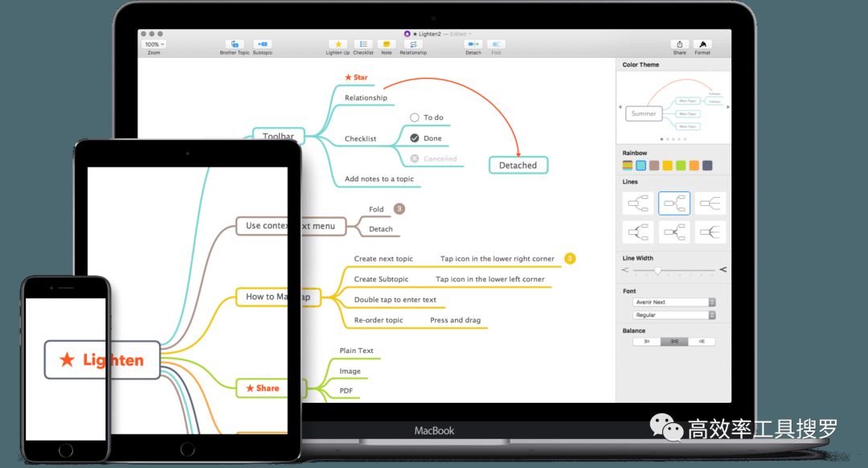Select the highlighted second Lines style
The width and height of the screenshot is (868, 468).
point(674,203)
